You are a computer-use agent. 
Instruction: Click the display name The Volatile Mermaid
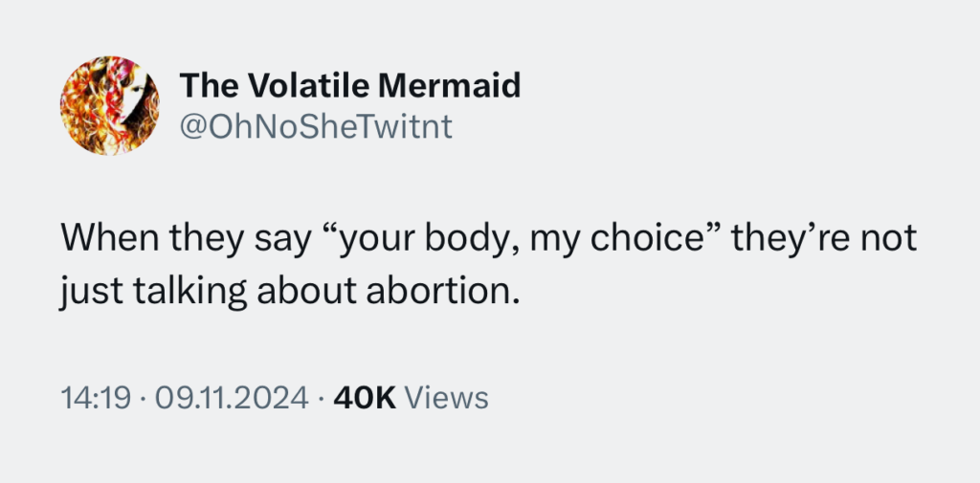point(350,86)
